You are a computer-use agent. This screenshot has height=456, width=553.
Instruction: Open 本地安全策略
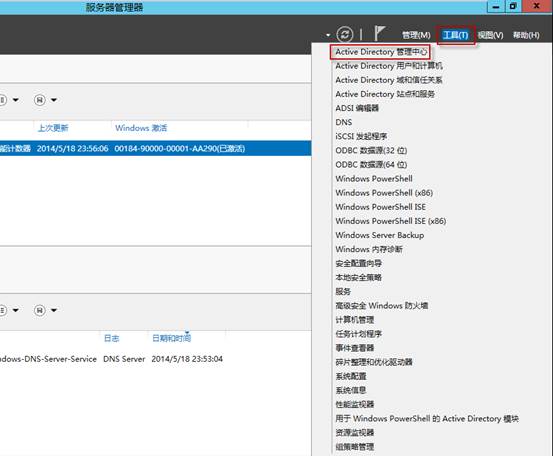(x=358, y=277)
